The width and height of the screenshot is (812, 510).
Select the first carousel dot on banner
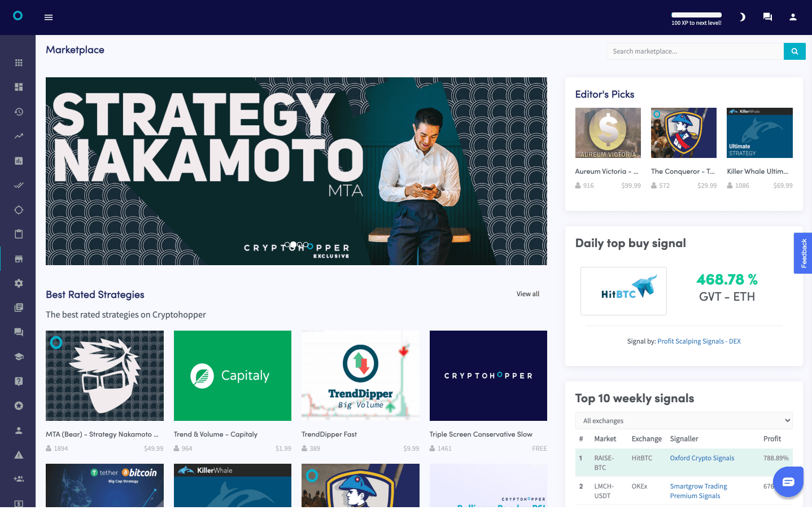[x=287, y=245]
